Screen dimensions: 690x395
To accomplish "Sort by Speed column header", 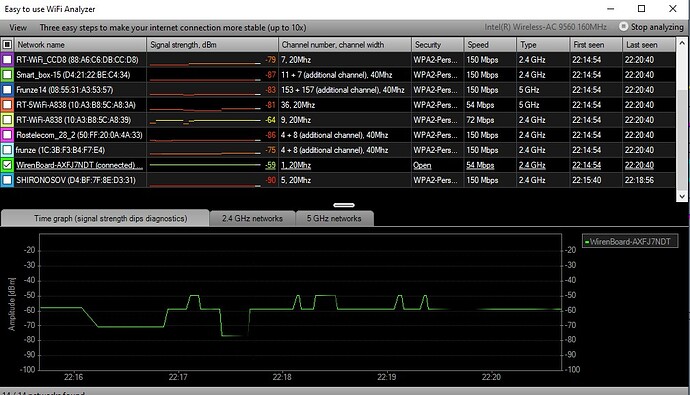I will [490, 44].
